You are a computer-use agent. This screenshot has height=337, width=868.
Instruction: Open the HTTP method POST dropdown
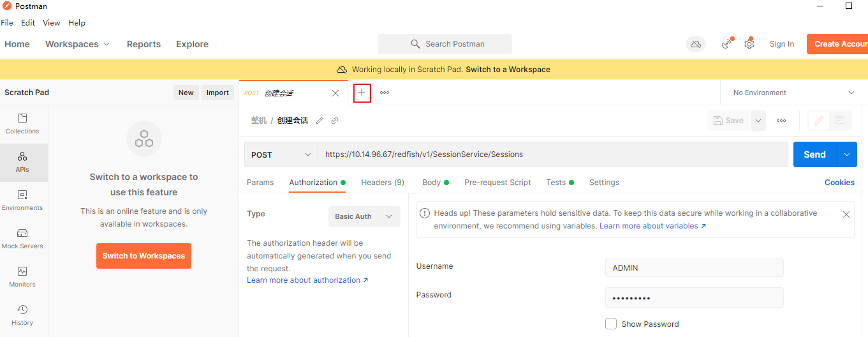tap(281, 154)
